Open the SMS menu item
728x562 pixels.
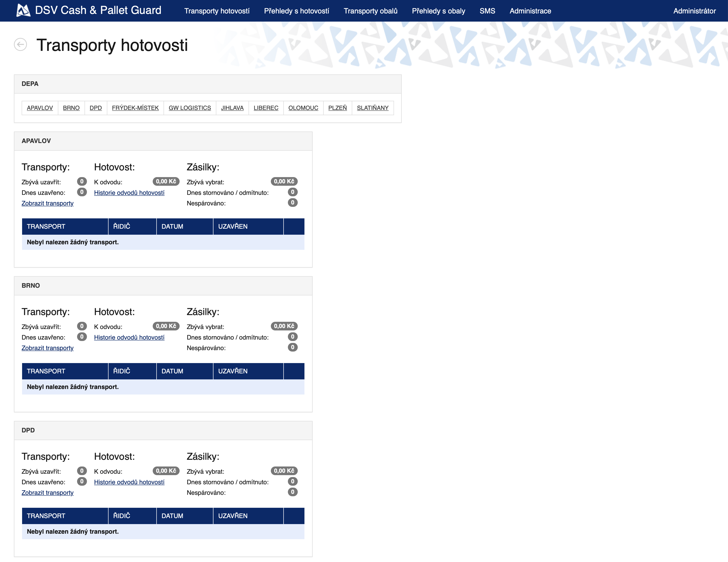(x=487, y=11)
